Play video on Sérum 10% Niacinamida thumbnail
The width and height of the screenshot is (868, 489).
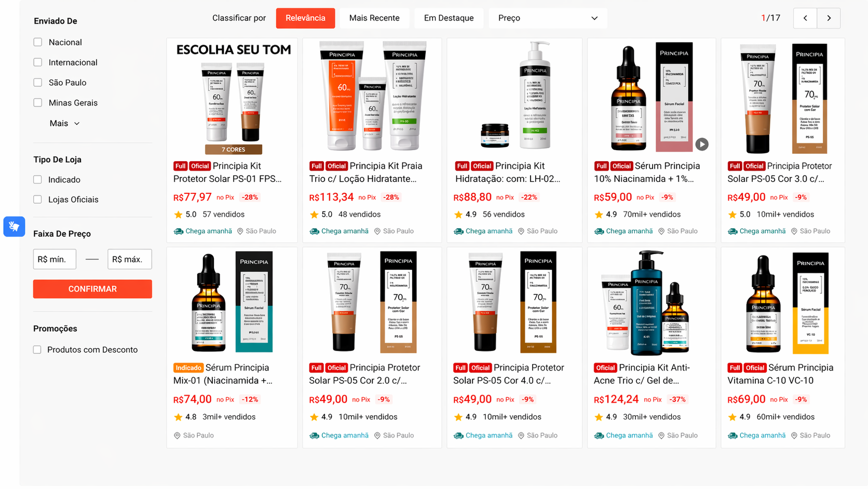(702, 144)
